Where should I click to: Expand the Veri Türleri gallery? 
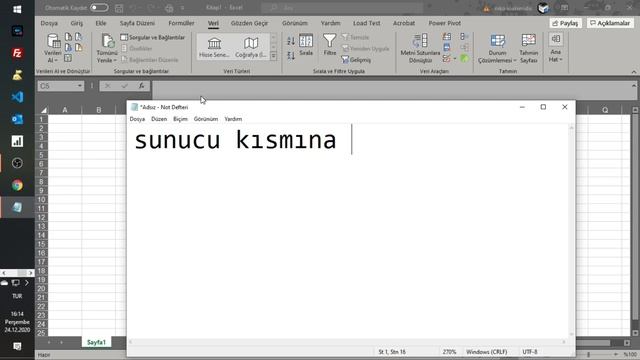(x=273, y=56)
